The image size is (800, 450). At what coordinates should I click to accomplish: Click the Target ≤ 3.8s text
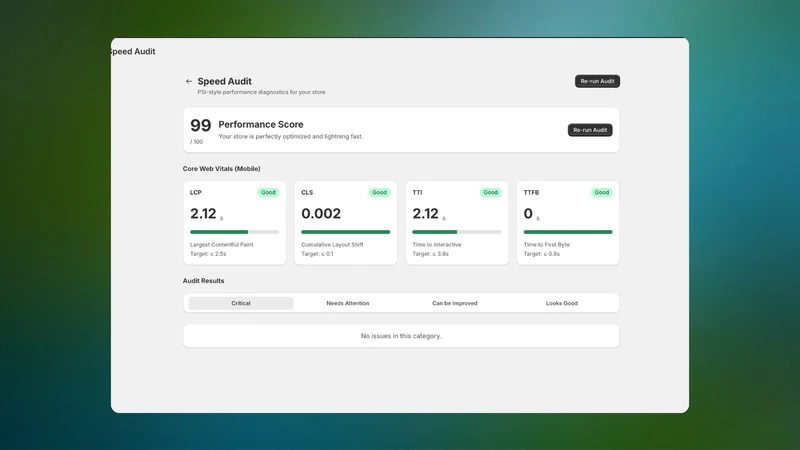(431, 254)
